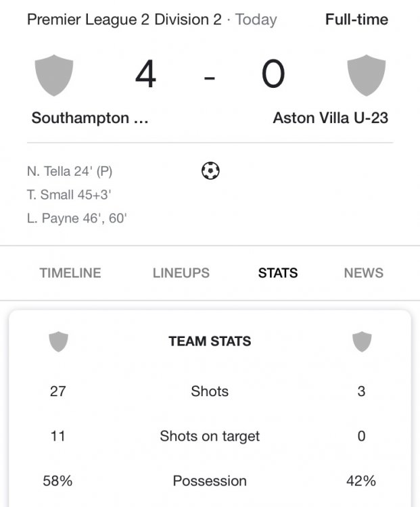
Task: Click the Aston Villa U-23 team name
Action: [330, 118]
